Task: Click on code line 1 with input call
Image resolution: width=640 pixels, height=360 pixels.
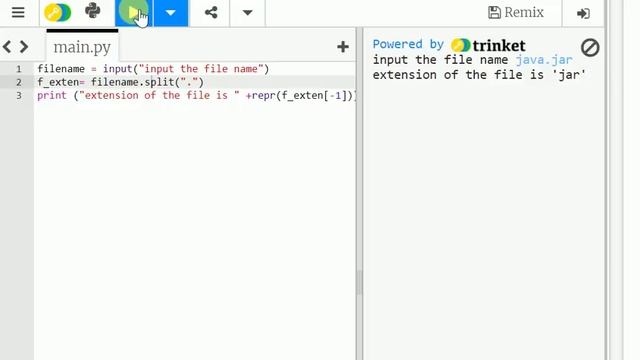Action: point(153,69)
